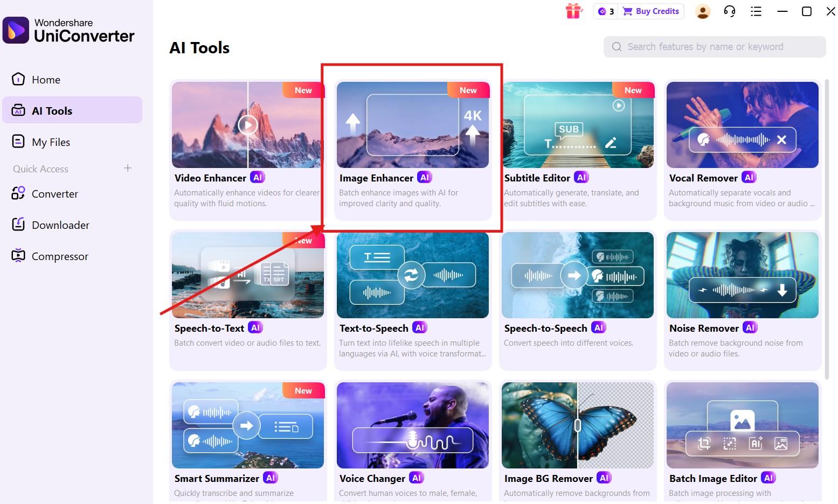
Task: Open the Smart Summarizer thumbnail image
Action: 248,425
